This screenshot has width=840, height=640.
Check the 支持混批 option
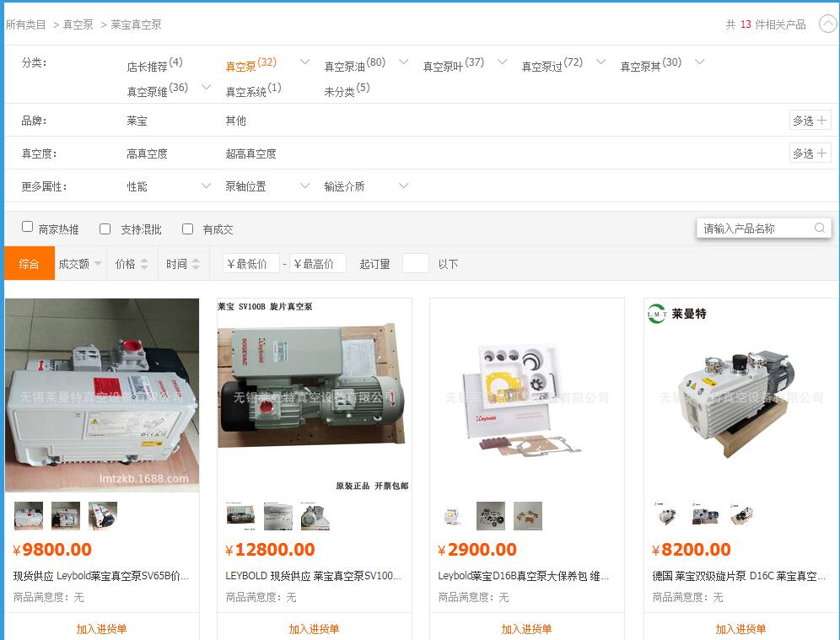tap(105, 229)
